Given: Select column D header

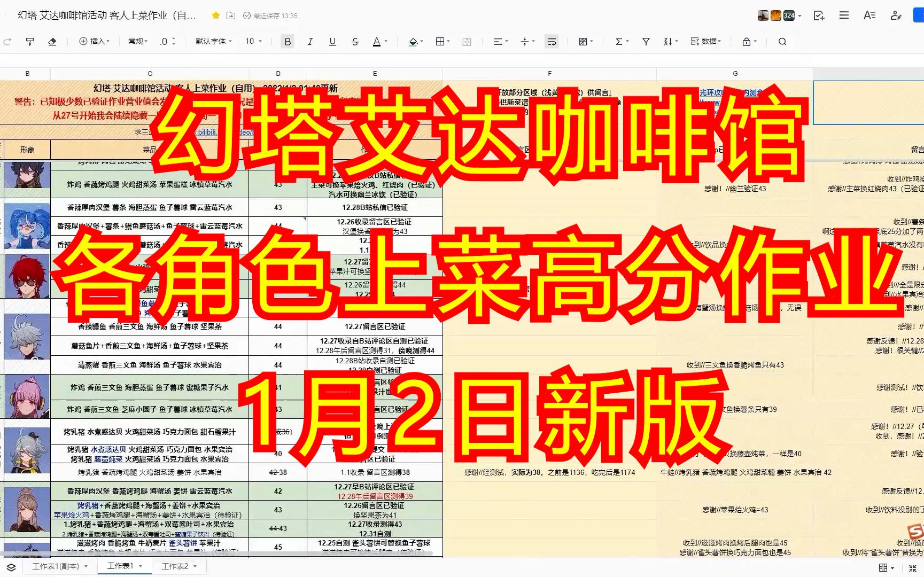Looking at the screenshot, I should point(278,74).
